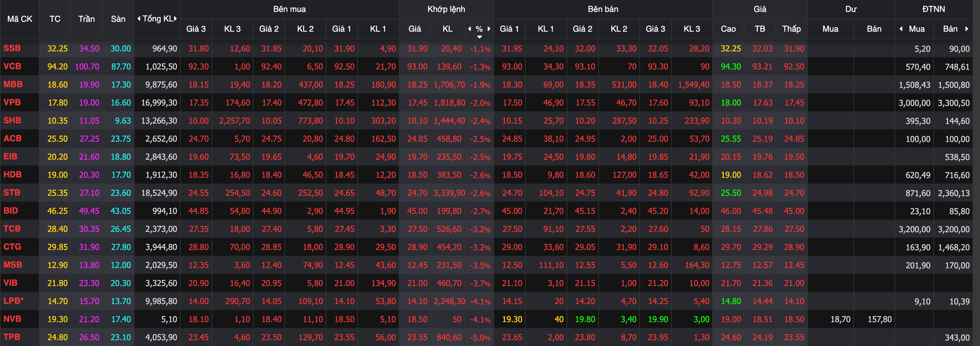980x346 pixels.
Task: Click the Bên mua group header
Action: 290,9
